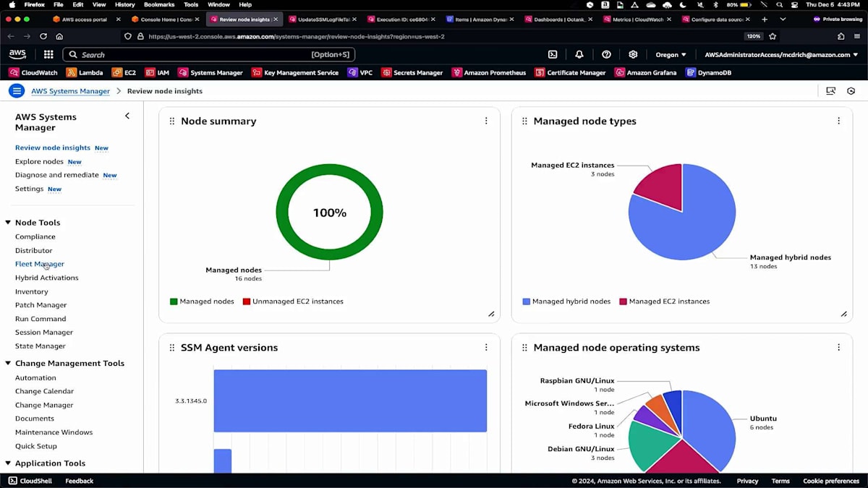Screen dimensions: 868x488
Task: Reload the page with the browser refresh button
Action: click(43, 36)
